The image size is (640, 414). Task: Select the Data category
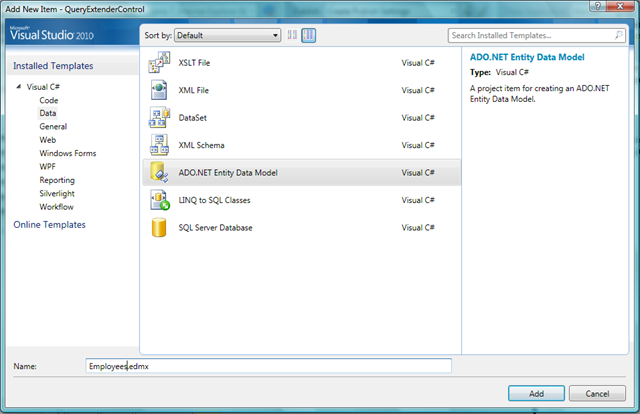coord(48,113)
